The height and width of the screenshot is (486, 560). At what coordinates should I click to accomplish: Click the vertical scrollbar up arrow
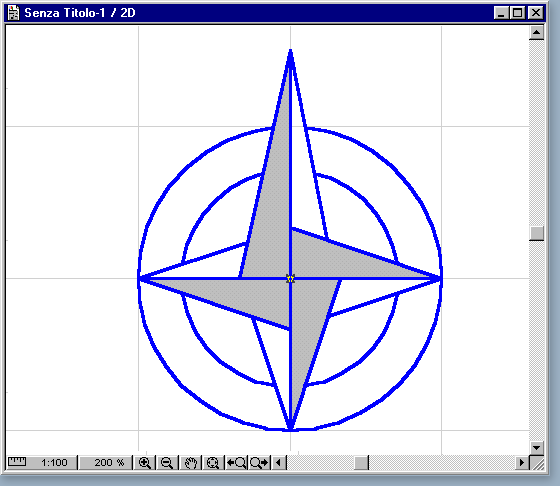(x=536, y=33)
